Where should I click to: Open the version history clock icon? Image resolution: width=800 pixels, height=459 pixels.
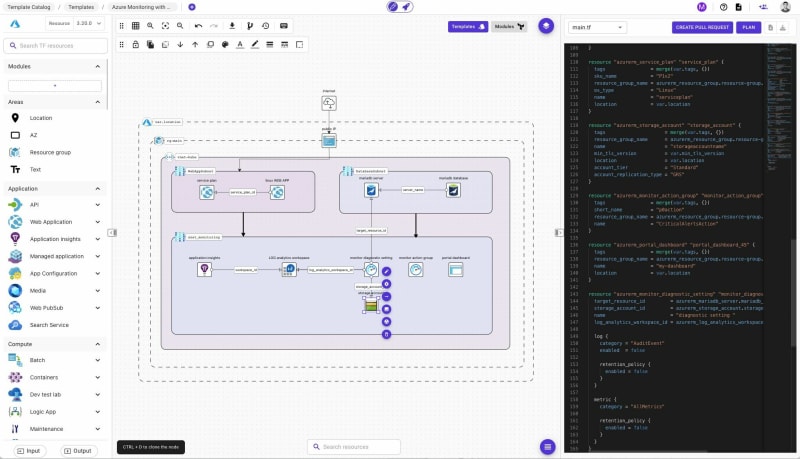point(265,26)
